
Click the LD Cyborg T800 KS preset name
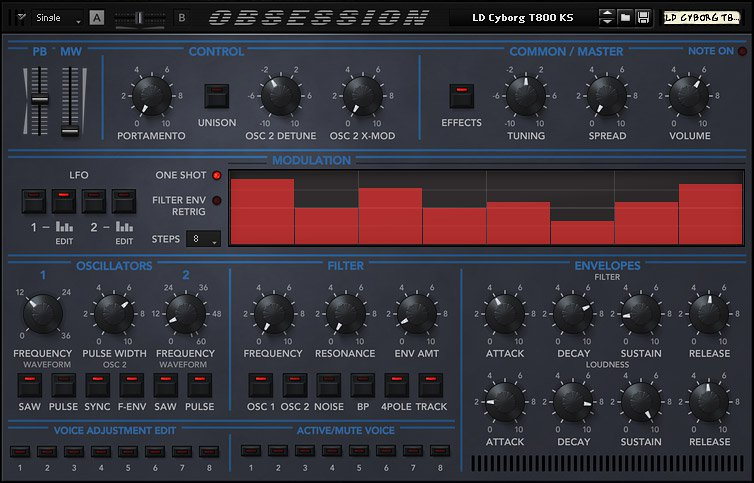pos(522,18)
